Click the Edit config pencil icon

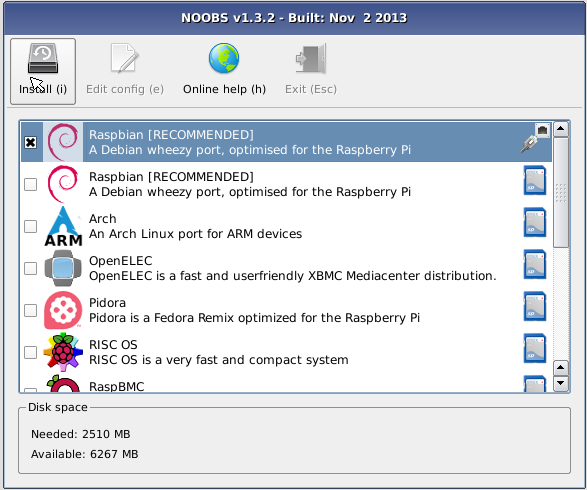tap(125, 58)
